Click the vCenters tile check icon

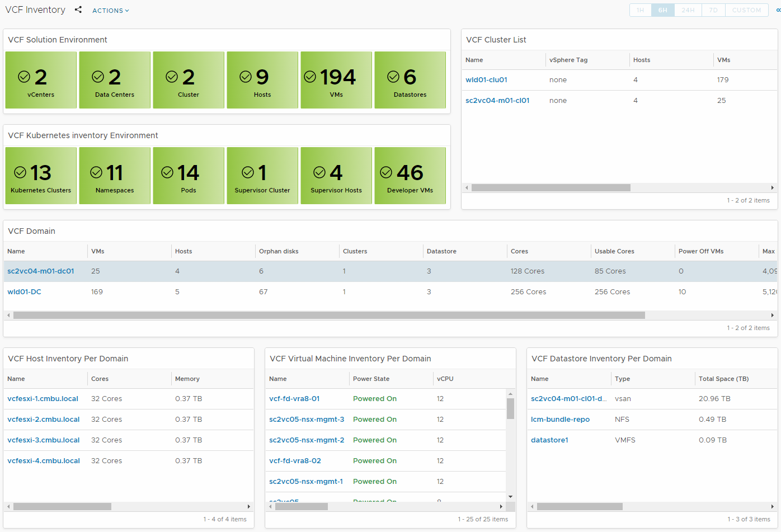[x=24, y=77]
